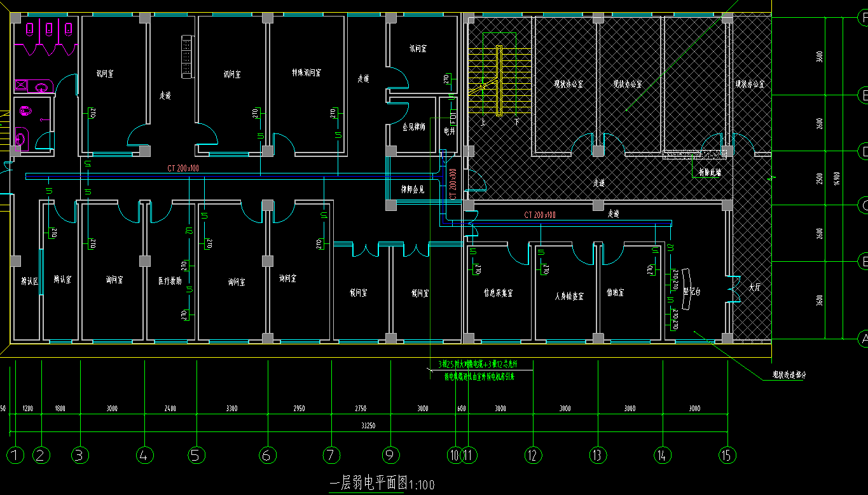868x495 pixels.
Task: Select grid axis bubble 13
Action: (x=598, y=455)
